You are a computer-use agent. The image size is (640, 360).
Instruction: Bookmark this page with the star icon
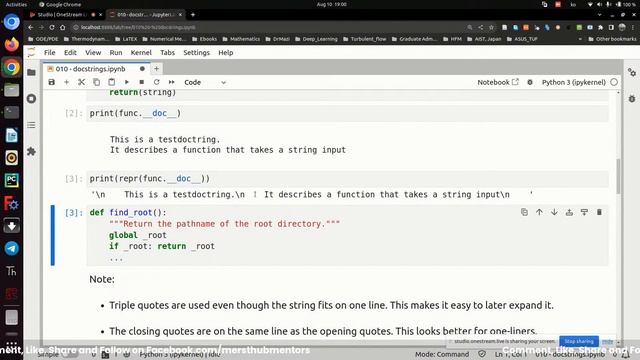491,27
